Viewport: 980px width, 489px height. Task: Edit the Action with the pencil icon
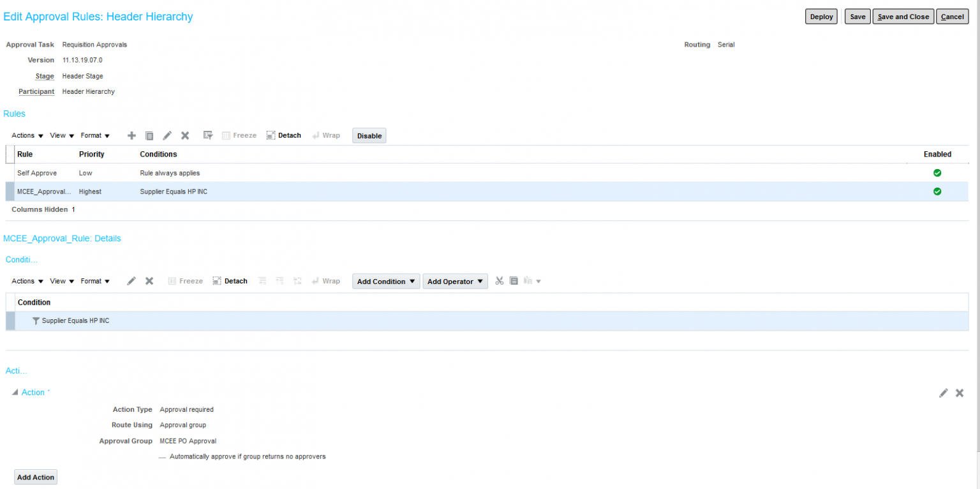tap(944, 393)
